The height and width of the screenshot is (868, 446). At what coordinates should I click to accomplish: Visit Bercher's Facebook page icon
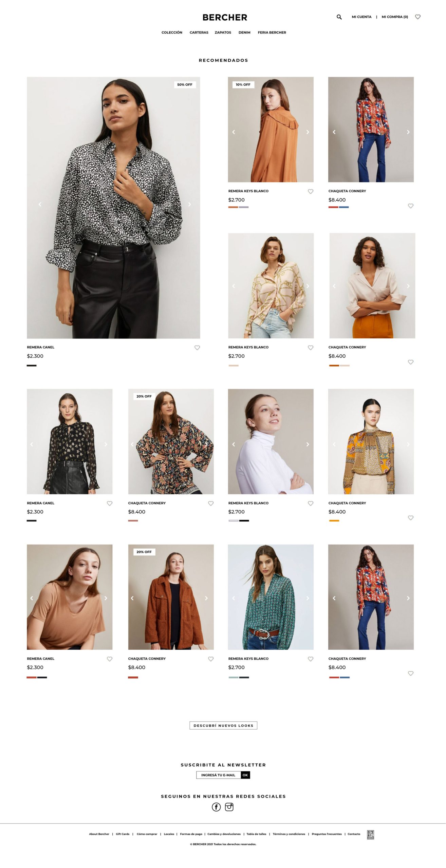pos(216,807)
